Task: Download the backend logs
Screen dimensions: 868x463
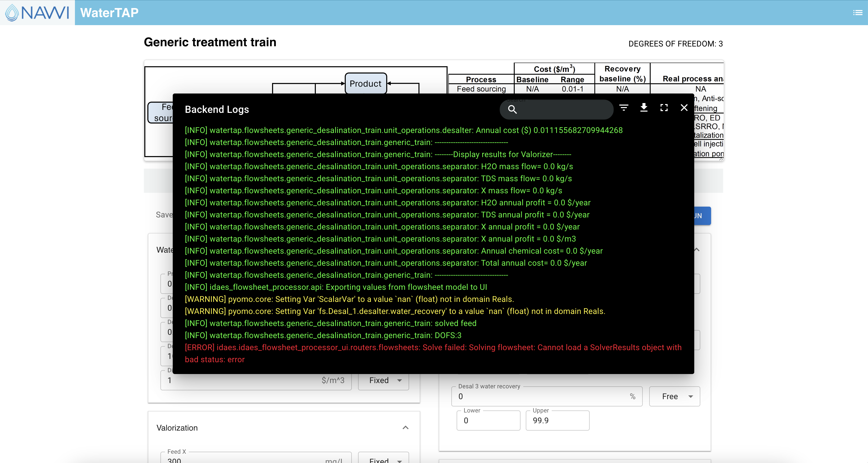Action: click(644, 108)
